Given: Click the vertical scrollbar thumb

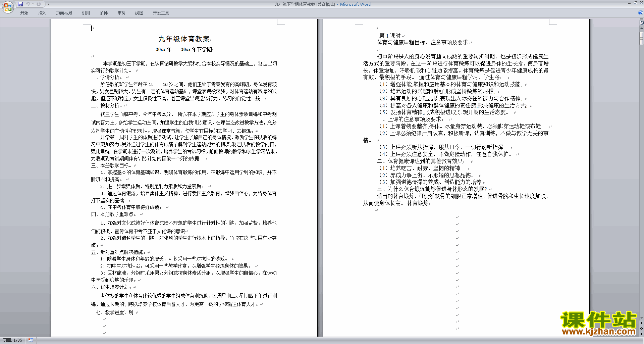Looking at the screenshot, I should pyautogui.click(x=642, y=38).
